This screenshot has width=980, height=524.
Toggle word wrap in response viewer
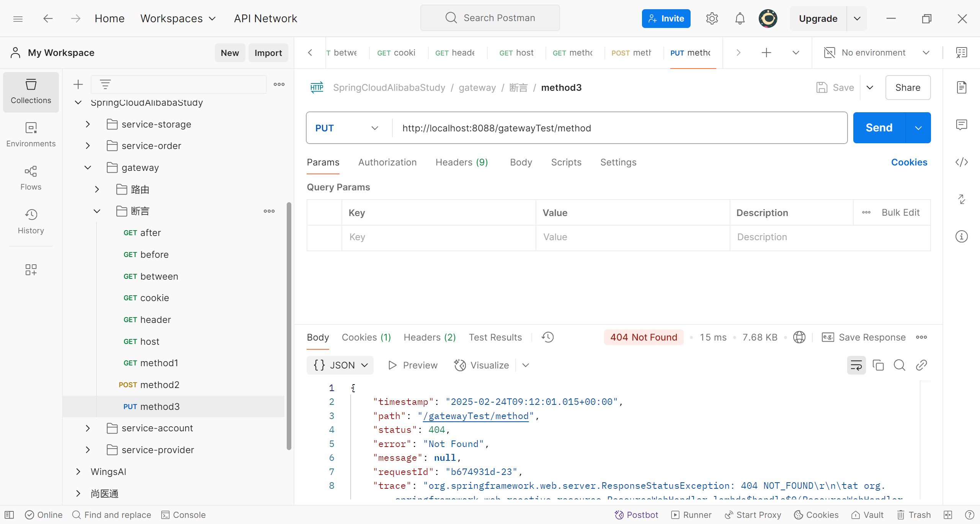click(856, 365)
